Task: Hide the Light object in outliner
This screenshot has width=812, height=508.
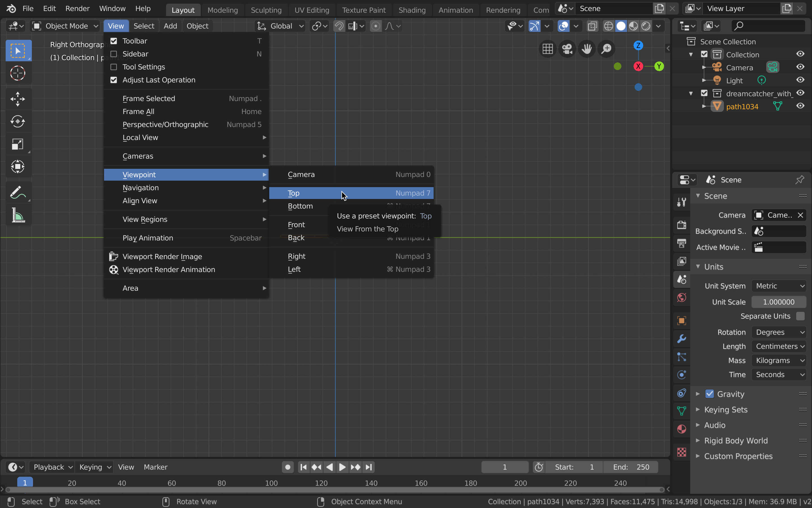Action: pyautogui.click(x=800, y=80)
